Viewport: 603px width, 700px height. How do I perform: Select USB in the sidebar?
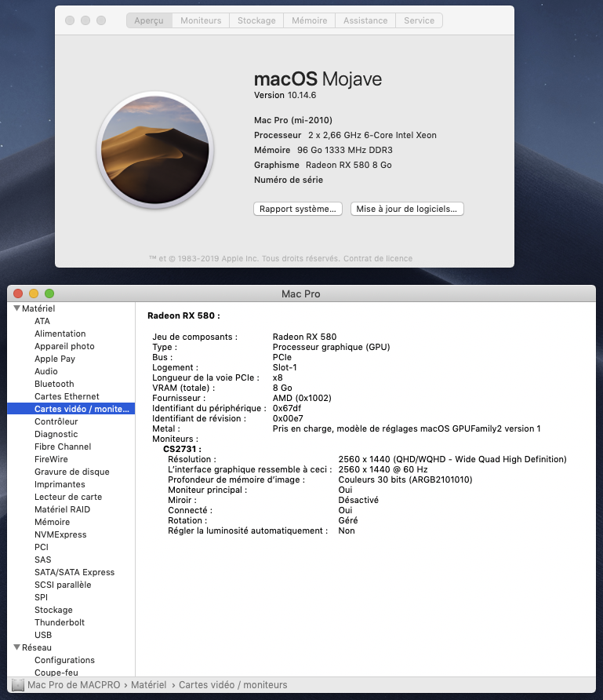43,634
